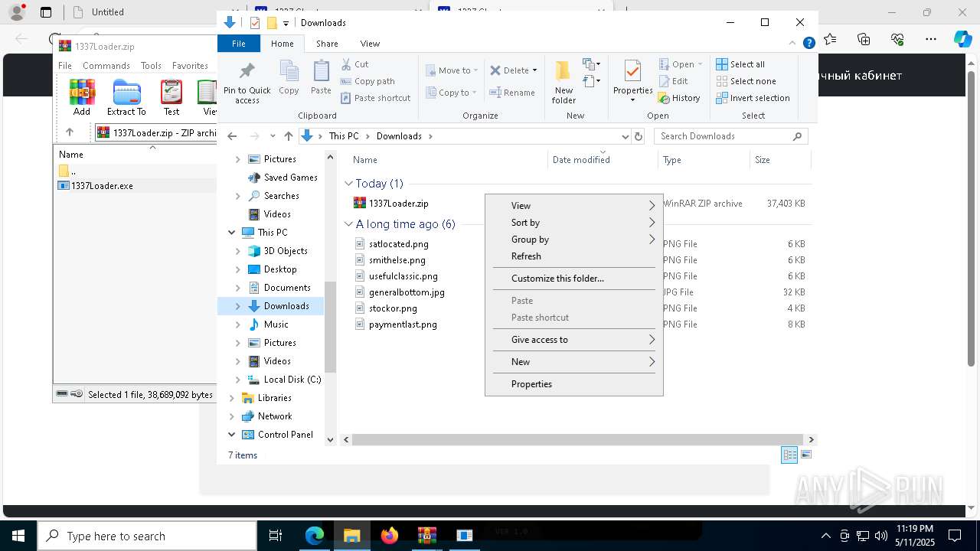The image size is (980, 551).
Task: Sort by Date modified column
Action: coord(603,160)
